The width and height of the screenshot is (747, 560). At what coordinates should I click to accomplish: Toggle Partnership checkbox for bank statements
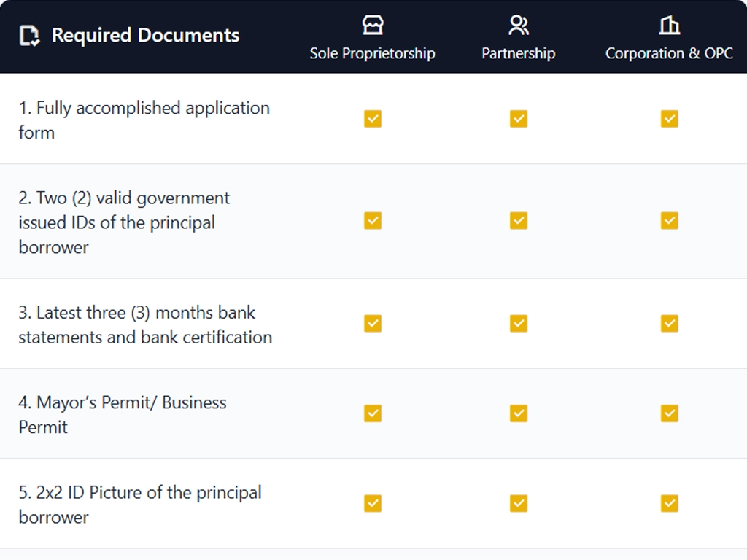pos(518,323)
